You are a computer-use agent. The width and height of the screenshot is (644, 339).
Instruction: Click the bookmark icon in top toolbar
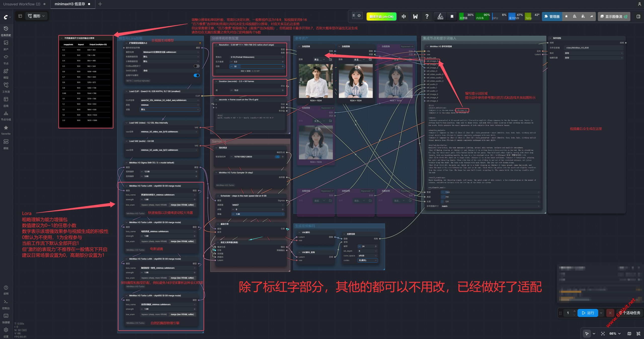[x=452, y=16]
